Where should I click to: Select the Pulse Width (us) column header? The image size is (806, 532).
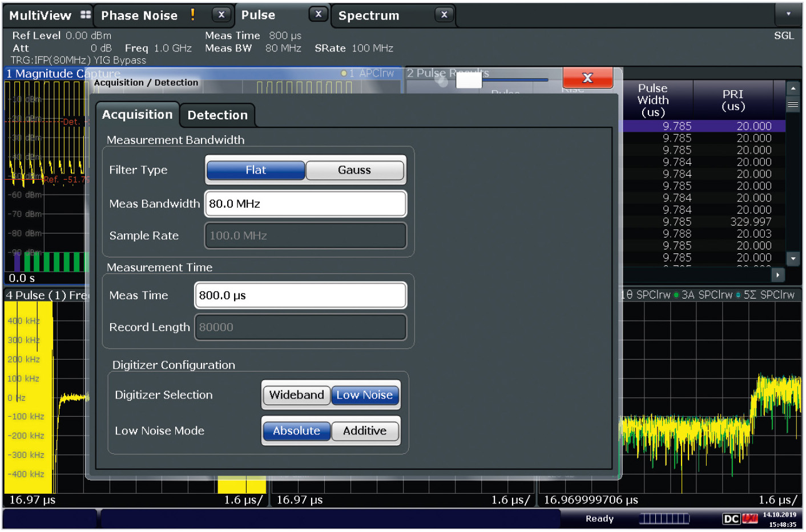coord(653,100)
